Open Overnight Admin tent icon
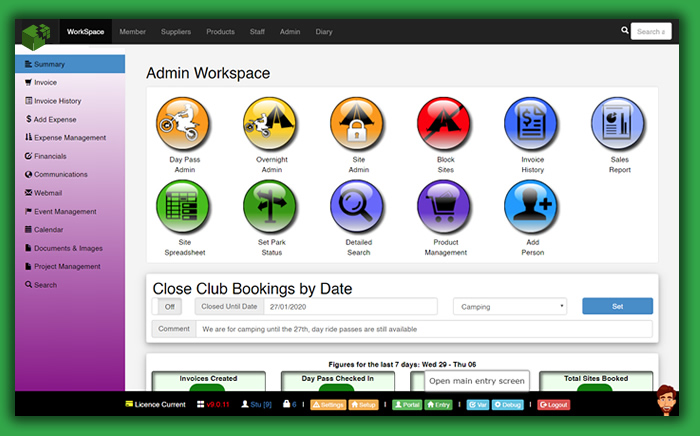The image size is (700, 436). pyautogui.click(x=270, y=124)
